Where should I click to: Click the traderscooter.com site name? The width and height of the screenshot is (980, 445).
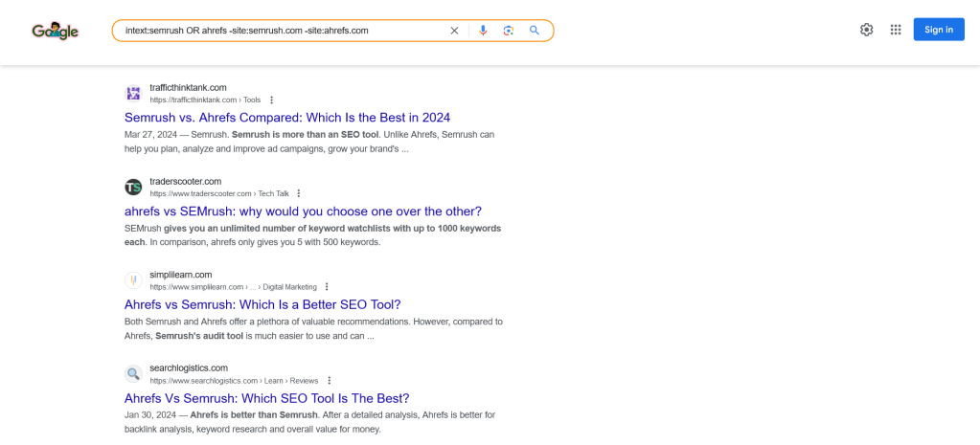click(186, 181)
